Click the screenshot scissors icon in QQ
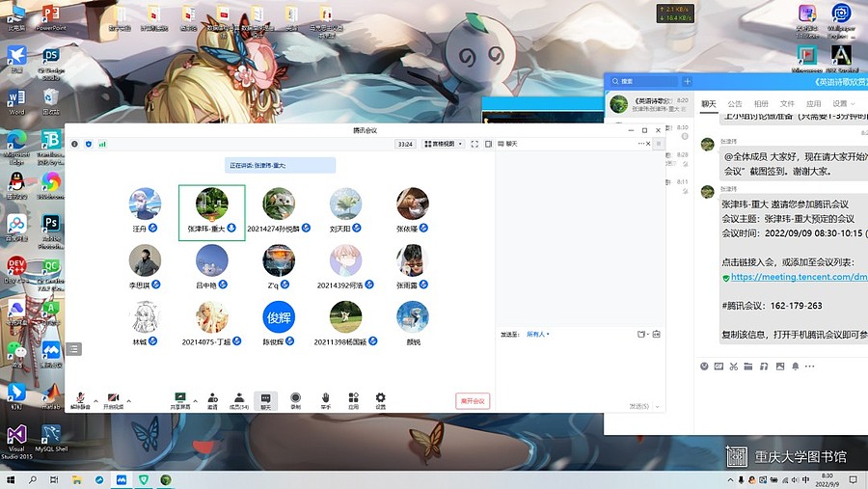This screenshot has width=868, height=489. [734, 367]
